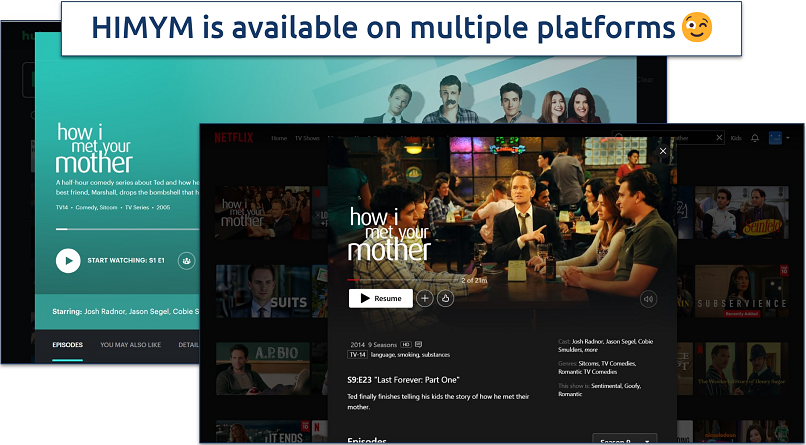Open the Suits thumbnail on Netflix
Screen dimensions: 806x445
pos(263,291)
